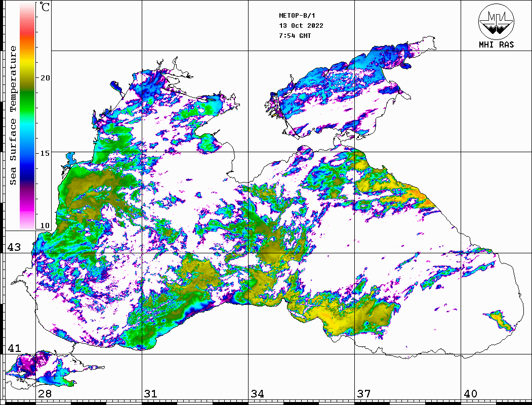
Task: Click latitude label 41
Action: pyautogui.click(x=14, y=348)
